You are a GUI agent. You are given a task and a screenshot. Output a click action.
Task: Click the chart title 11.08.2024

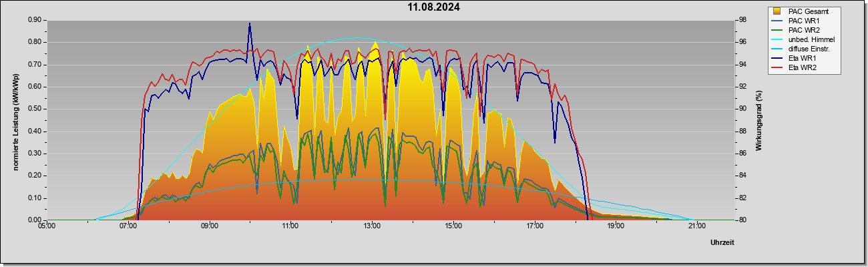click(434, 7)
